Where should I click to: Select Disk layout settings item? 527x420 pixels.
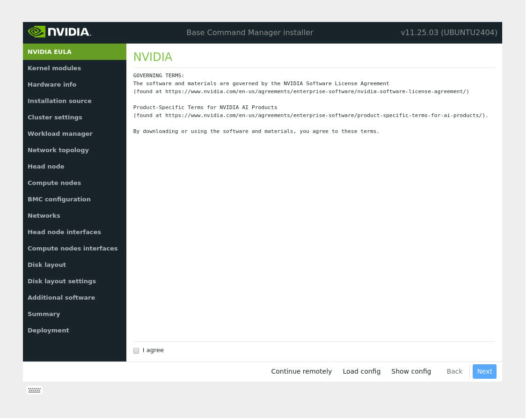pos(62,281)
